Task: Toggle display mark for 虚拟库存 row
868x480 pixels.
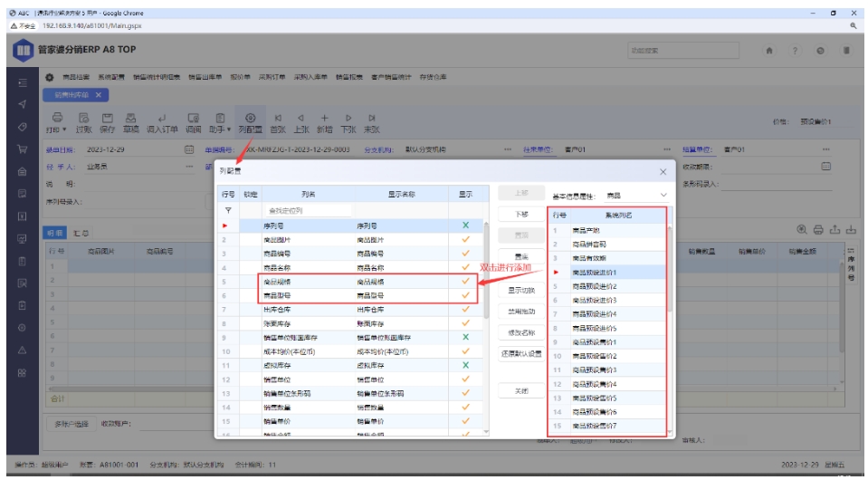Action: point(465,365)
